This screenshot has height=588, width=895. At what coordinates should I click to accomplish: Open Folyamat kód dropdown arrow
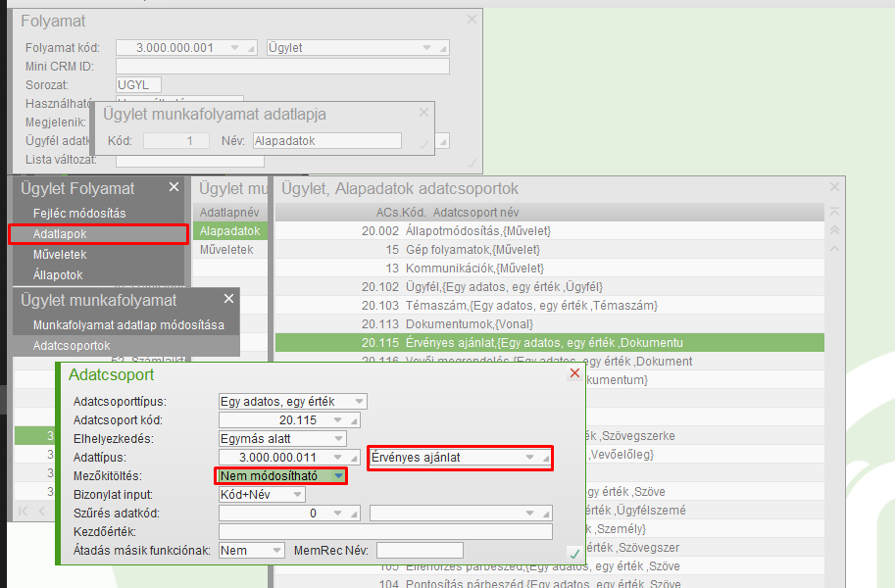234,47
